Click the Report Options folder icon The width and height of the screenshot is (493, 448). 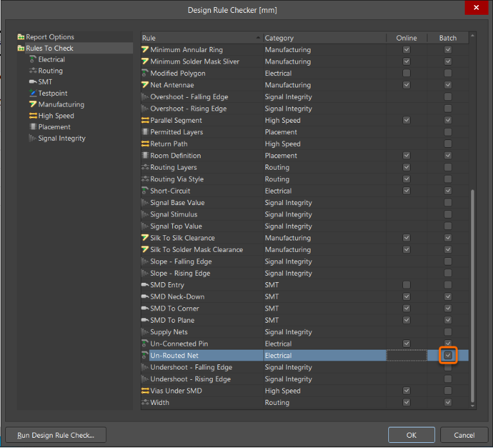coord(21,37)
